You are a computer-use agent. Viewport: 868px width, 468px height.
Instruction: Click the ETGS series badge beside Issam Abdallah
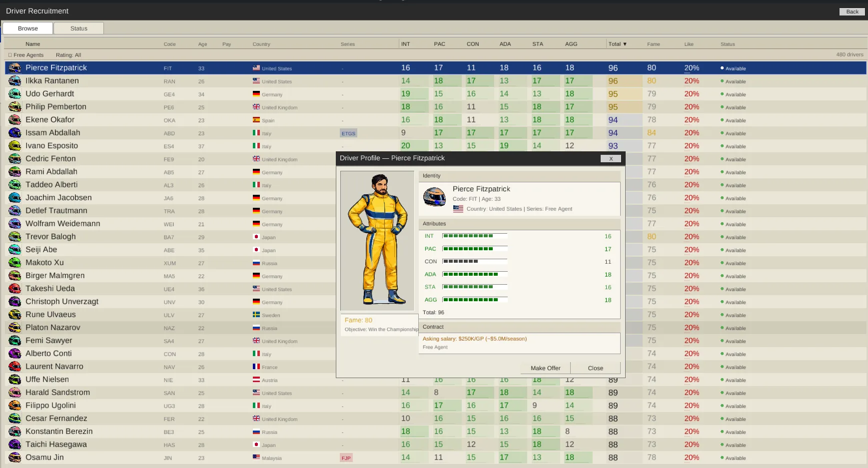[x=348, y=133]
